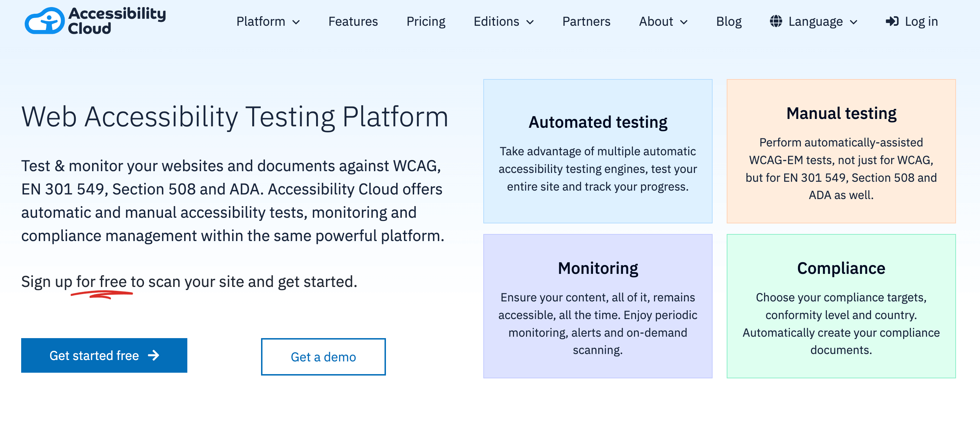Image resolution: width=980 pixels, height=432 pixels.
Task: Click the Get a demo button
Action: coord(323,356)
